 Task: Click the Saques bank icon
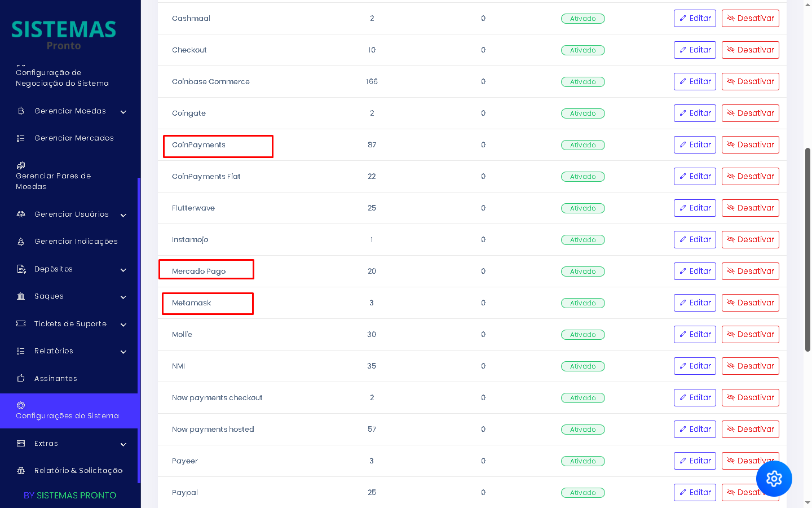pyautogui.click(x=21, y=296)
